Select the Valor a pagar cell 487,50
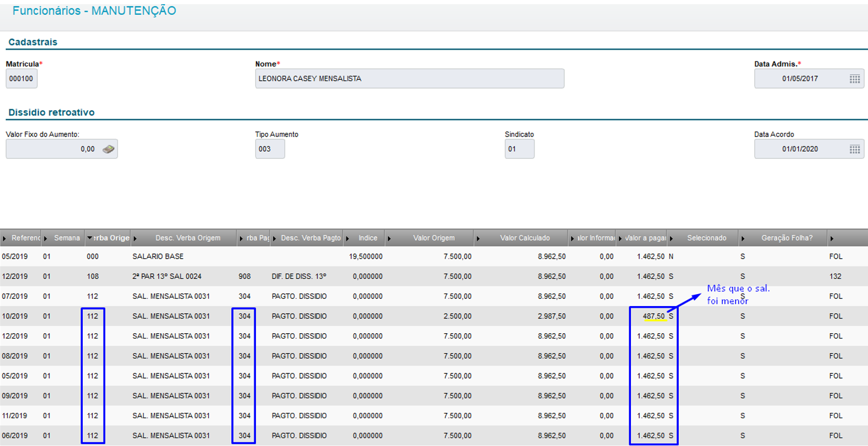This screenshot has height=446, width=868. pos(654,317)
